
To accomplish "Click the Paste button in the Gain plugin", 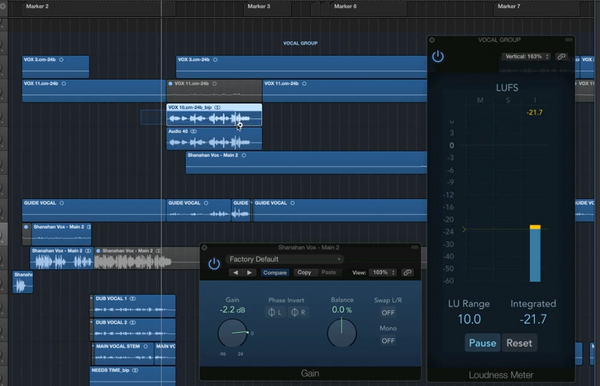I will click(x=329, y=272).
